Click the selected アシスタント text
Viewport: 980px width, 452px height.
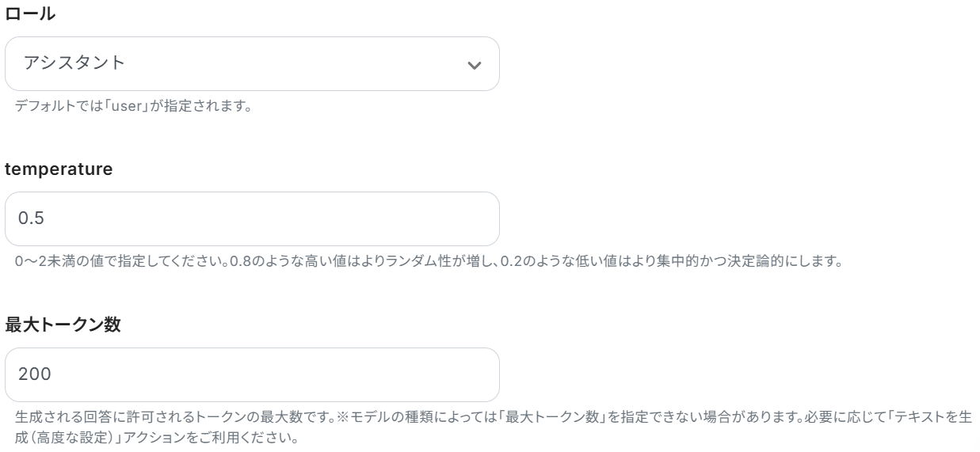74,63
